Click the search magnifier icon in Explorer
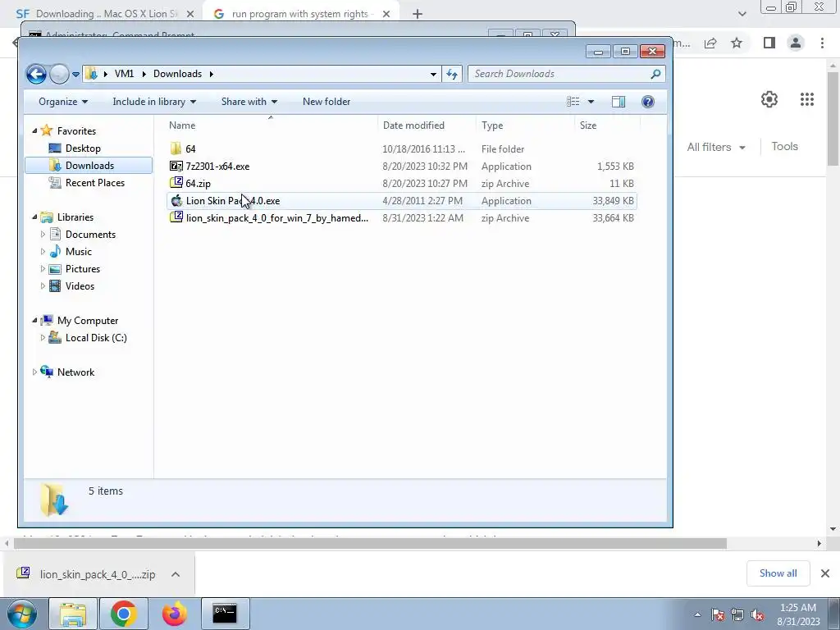The width and height of the screenshot is (840, 630). [x=655, y=74]
